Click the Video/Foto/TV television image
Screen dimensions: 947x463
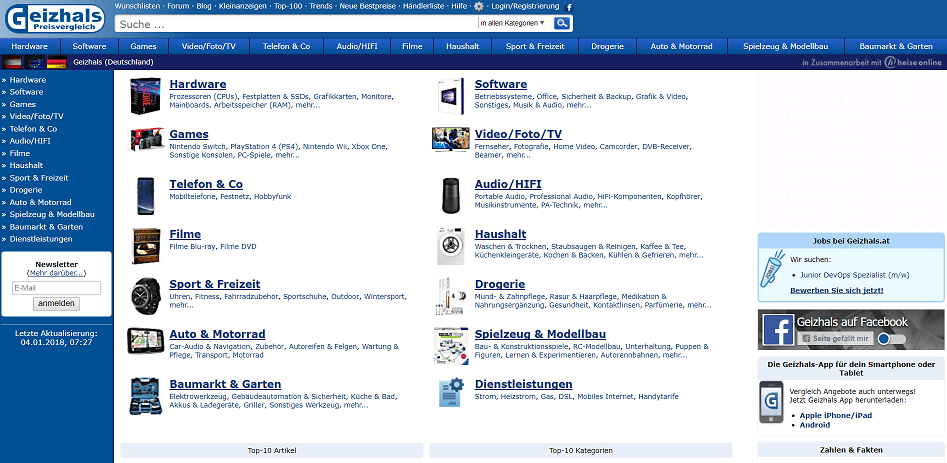[451, 139]
